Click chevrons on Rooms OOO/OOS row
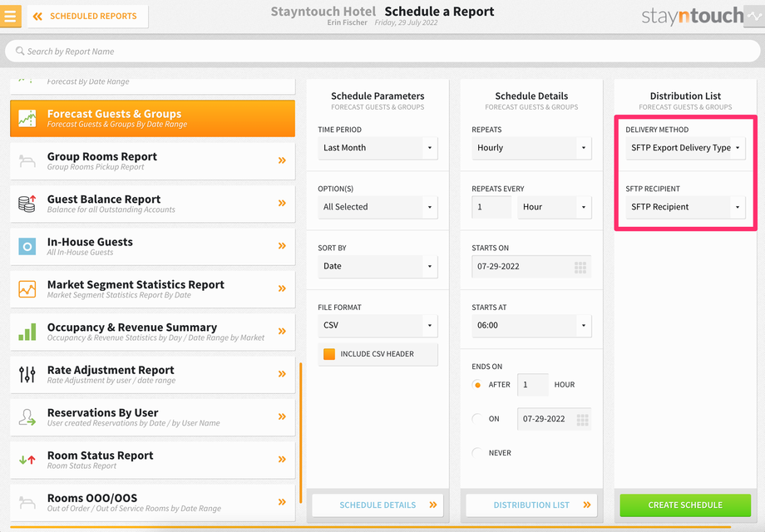 click(x=282, y=502)
